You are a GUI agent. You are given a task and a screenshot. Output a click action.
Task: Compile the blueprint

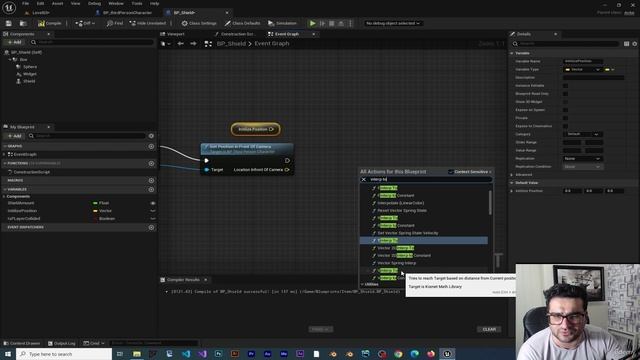[x=49, y=23]
